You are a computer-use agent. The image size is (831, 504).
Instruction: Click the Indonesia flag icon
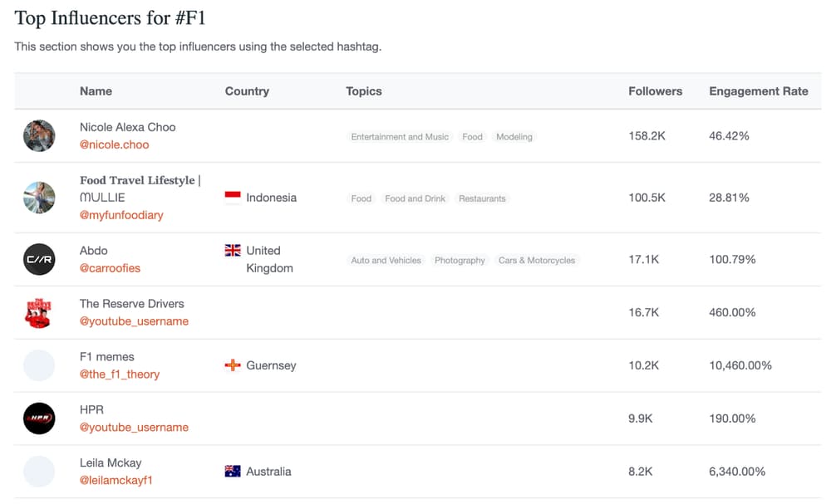[231, 198]
